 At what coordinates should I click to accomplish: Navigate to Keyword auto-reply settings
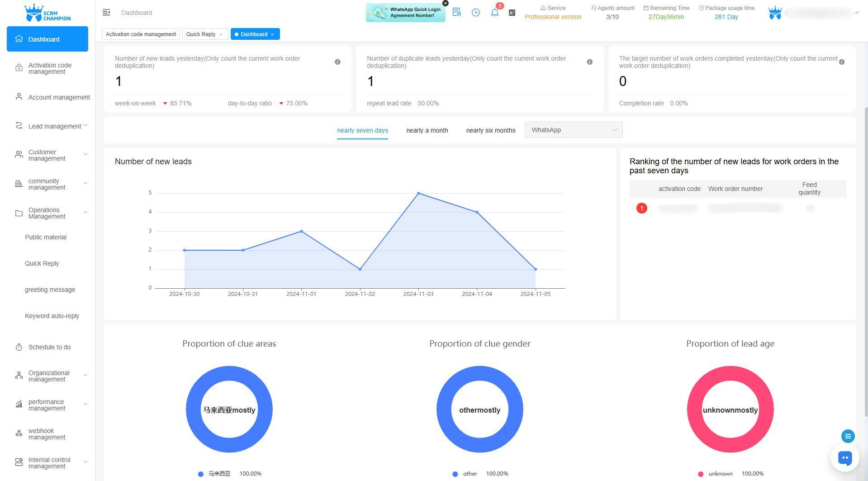coord(52,316)
